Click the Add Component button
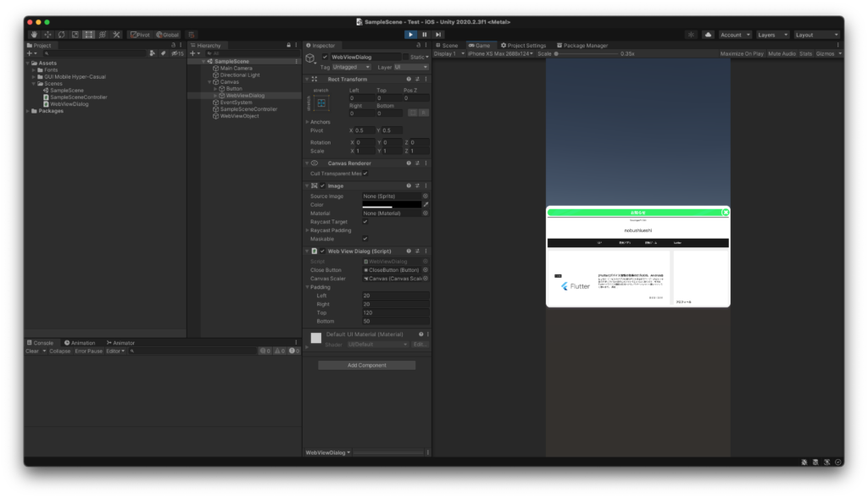The height and width of the screenshot is (498, 868). point(366,364)
